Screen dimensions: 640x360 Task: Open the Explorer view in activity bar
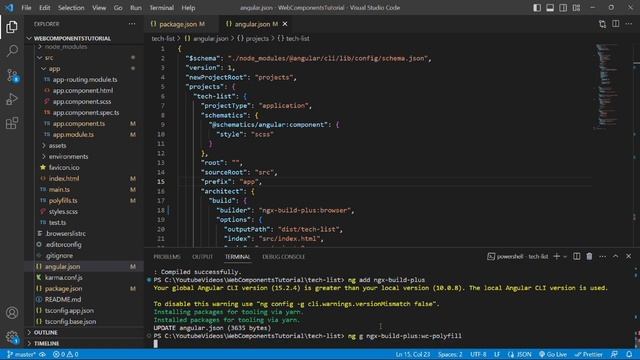[x=12, y=27]
